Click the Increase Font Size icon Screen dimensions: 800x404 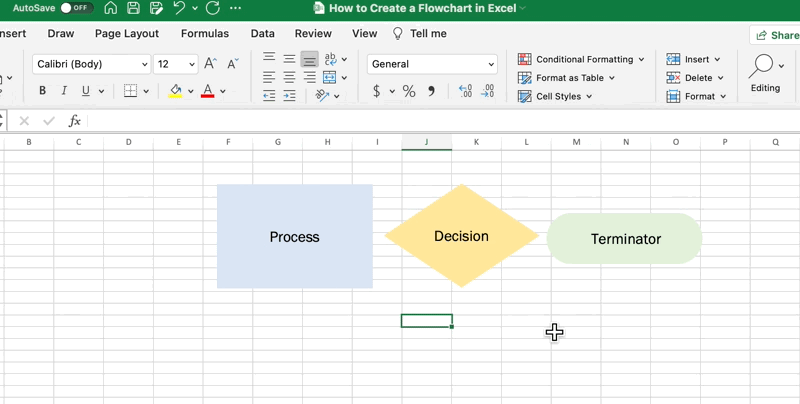pos(211,64)
